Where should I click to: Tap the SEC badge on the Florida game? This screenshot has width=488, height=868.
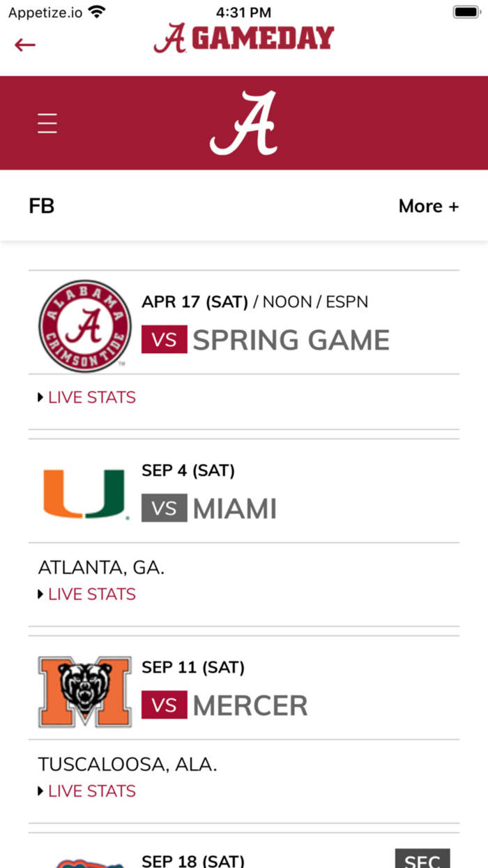[x=422, y=860]
